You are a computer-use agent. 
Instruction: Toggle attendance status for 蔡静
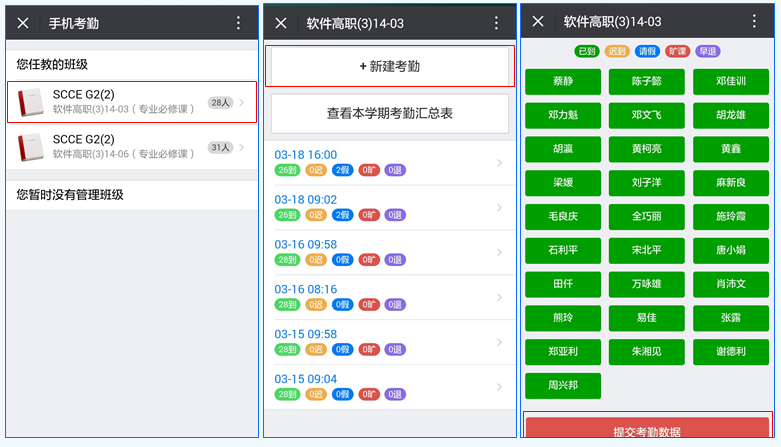[x=563, y=81]
